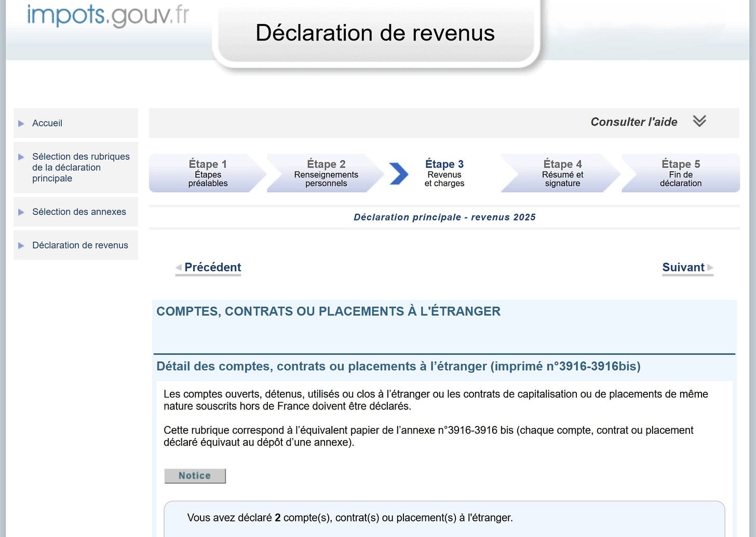Click the blue chevron marking the current step

click(x=399, y=173)
